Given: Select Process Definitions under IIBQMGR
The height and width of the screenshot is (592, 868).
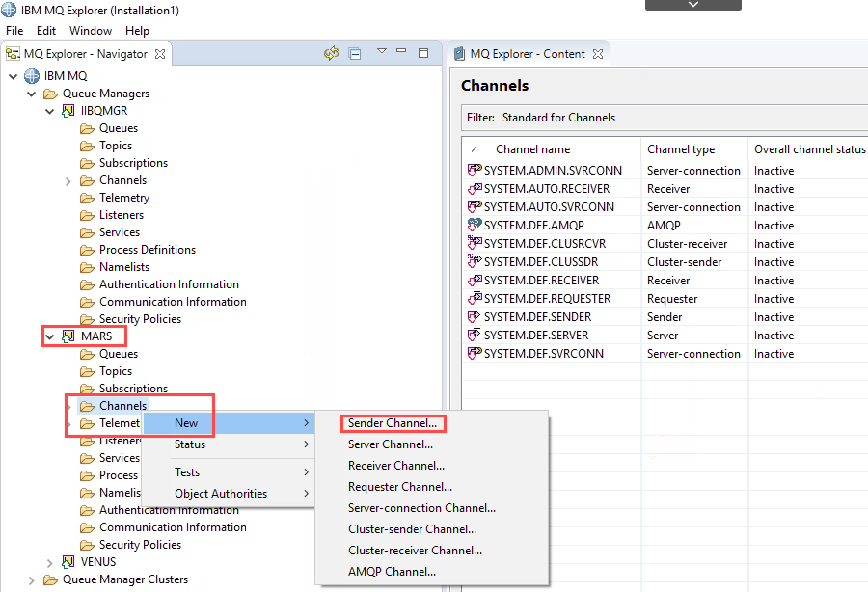Looking at the screenshot, I should [148, 250].
